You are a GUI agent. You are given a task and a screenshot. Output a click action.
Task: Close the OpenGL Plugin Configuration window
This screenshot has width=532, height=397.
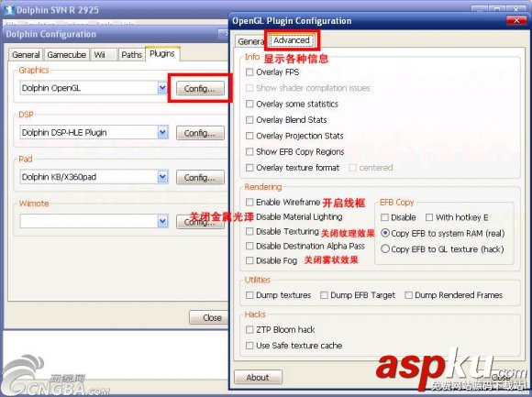[516, 20]
